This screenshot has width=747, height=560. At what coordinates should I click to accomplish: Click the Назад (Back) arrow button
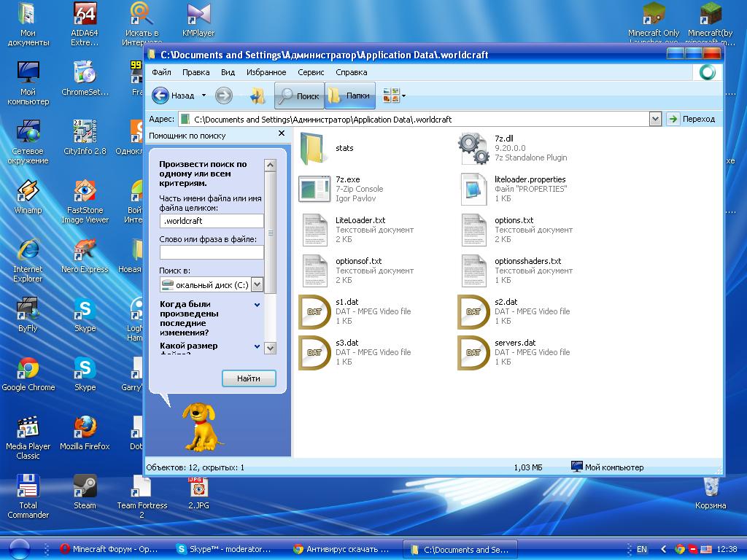(x=161, y=96)
